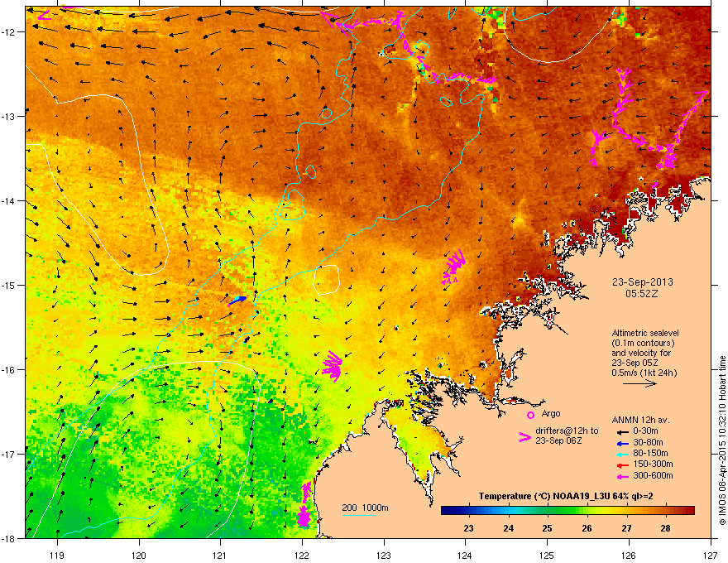Click the small closed white contour near 122.3E, 15S

point(327,280)
